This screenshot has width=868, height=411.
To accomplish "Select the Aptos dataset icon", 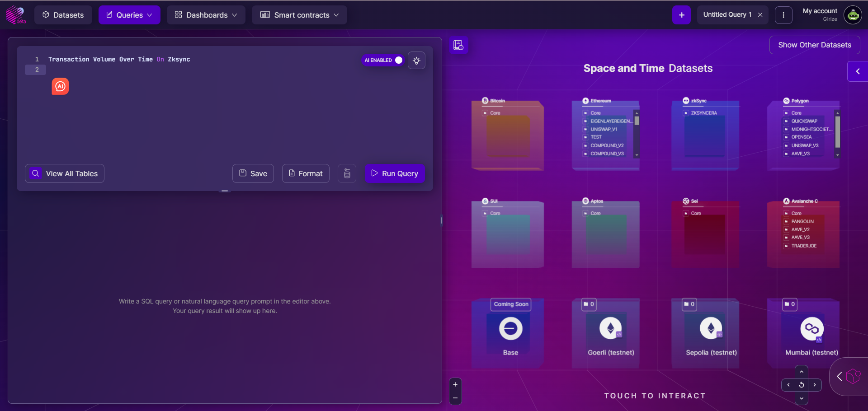I will coord(585,201).
